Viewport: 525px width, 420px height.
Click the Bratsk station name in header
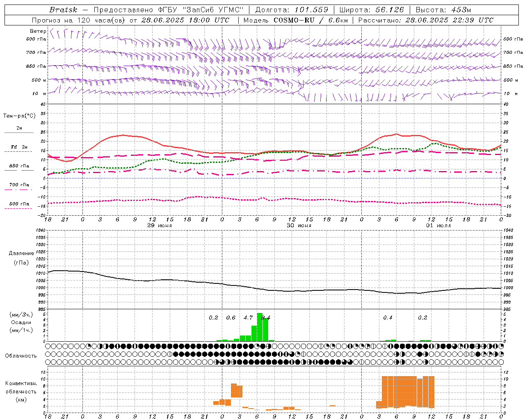click(x=63, y=10)
